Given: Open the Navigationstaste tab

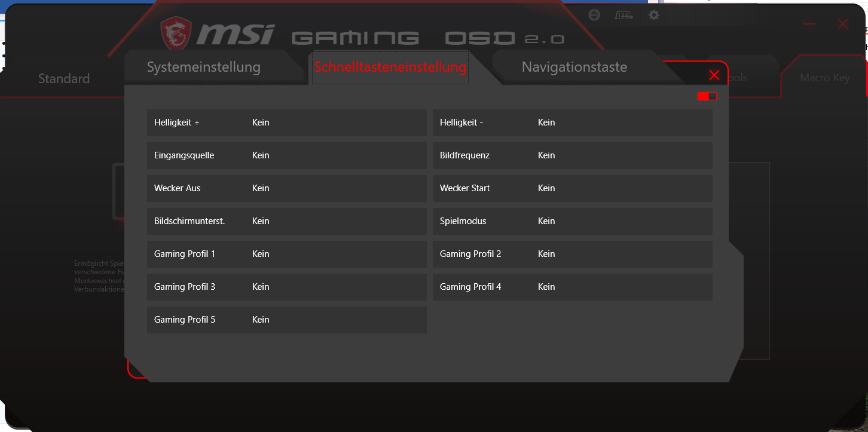Looking at the screenshot, I should tap(574, 67).
